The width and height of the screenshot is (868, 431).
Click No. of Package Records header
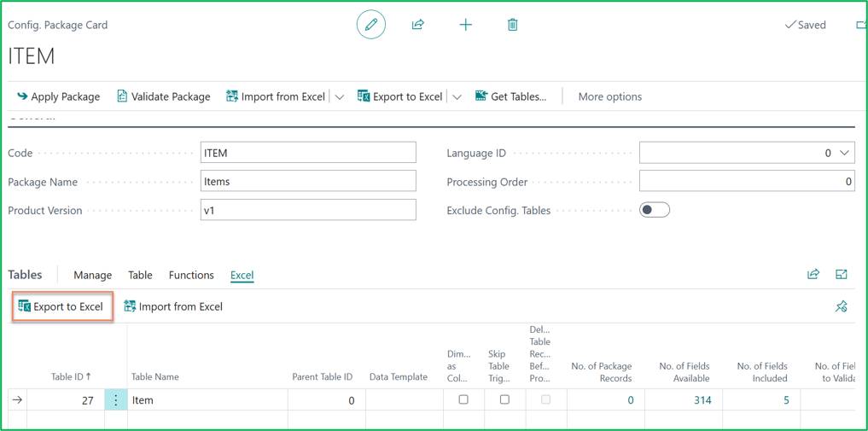601,372
